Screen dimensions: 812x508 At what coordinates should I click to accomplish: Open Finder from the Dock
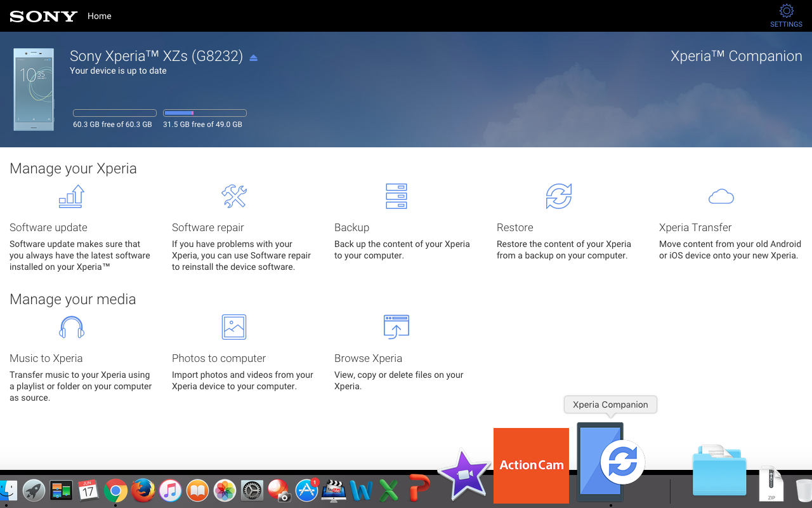tap(8, 490)
